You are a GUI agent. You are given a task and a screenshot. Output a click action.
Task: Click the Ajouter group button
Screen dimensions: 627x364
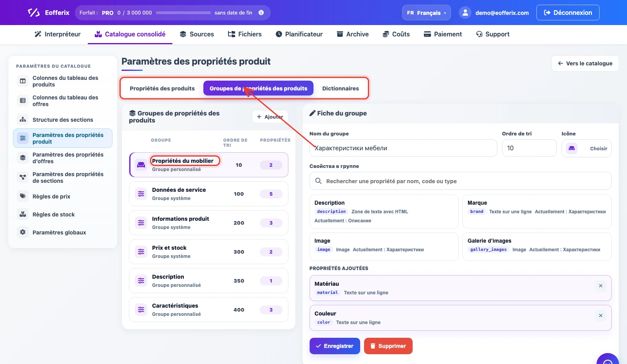point(270,117)
